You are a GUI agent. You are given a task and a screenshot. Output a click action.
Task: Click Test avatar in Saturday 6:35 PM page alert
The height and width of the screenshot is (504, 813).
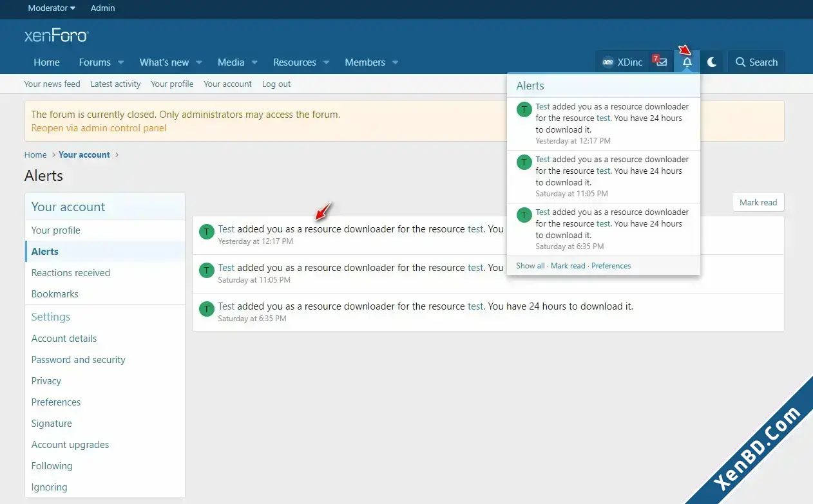point(206,309)
